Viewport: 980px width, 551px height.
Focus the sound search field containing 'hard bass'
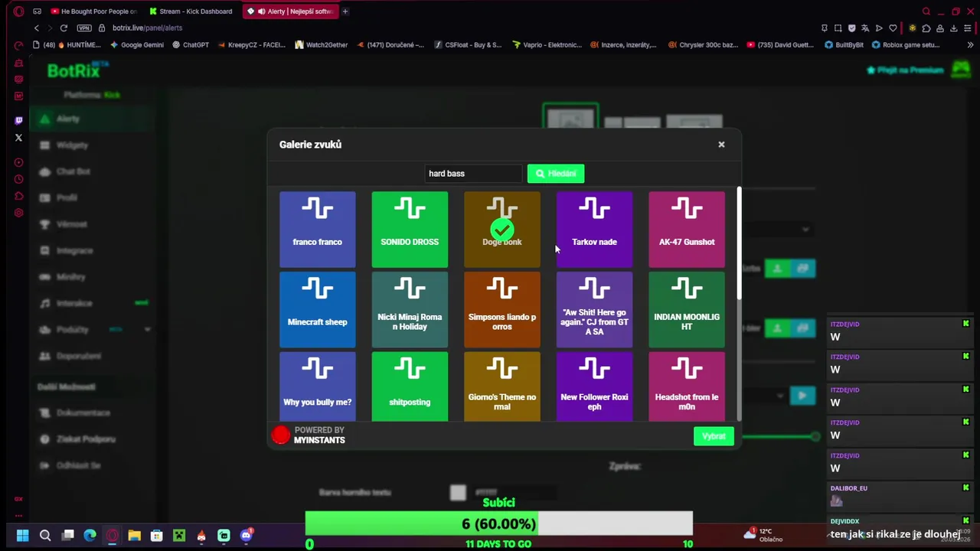click(472, 174)
